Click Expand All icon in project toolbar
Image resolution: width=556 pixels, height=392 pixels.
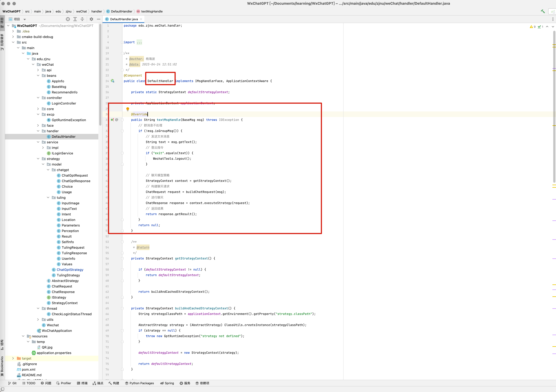[x=75, y=19]
